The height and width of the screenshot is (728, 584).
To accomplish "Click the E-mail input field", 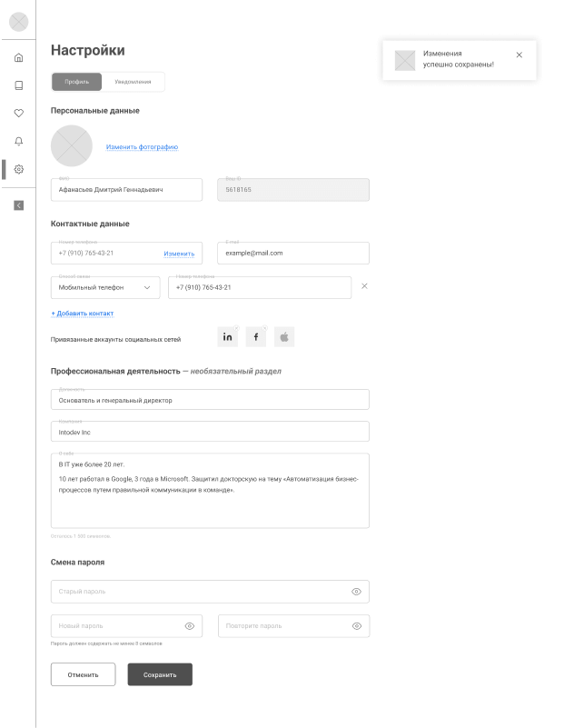I will coord(293,253).
